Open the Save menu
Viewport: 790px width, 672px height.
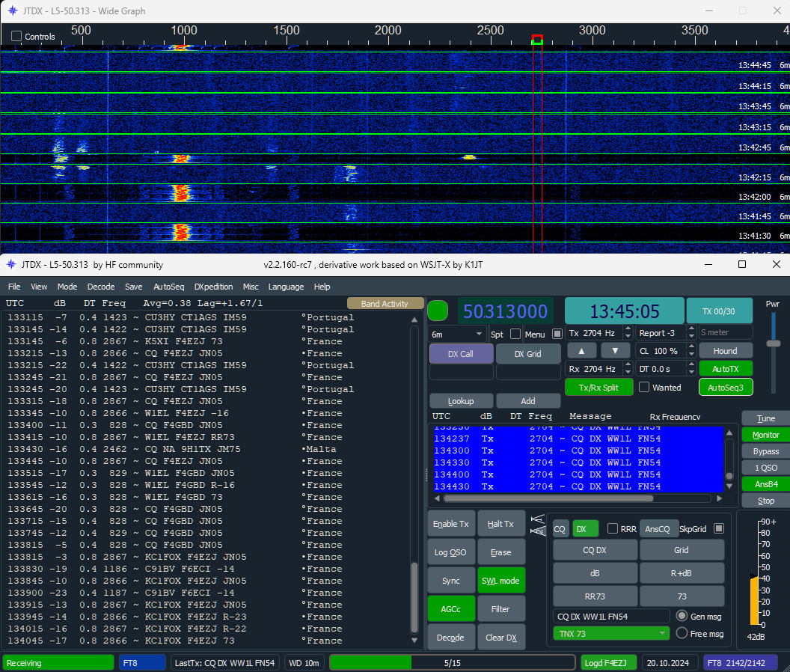(x=133, y=287)
